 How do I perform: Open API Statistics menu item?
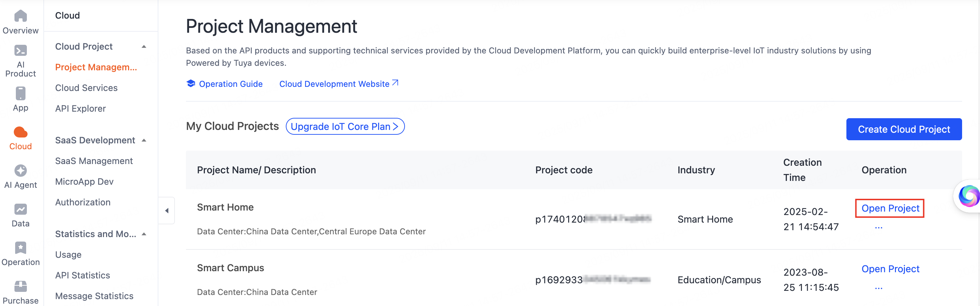tap(82, 275)
